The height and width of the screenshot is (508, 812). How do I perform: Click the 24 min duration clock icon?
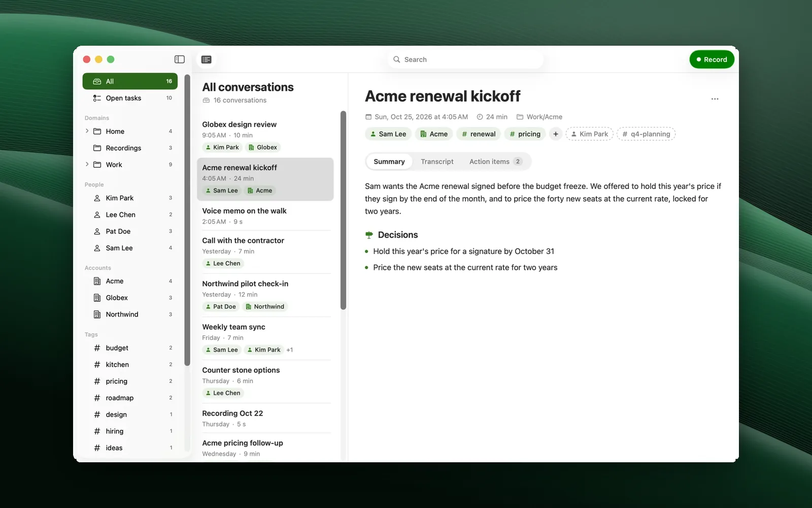tap(480, 117)
